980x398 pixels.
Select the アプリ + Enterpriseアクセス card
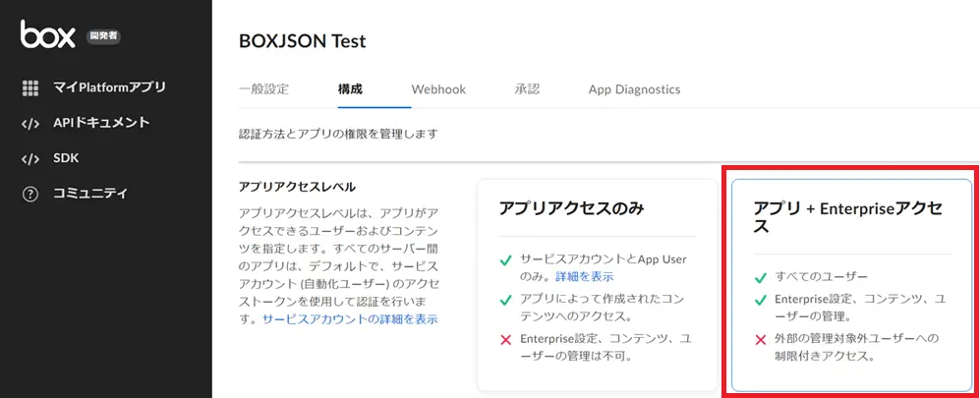click(851, 285)
